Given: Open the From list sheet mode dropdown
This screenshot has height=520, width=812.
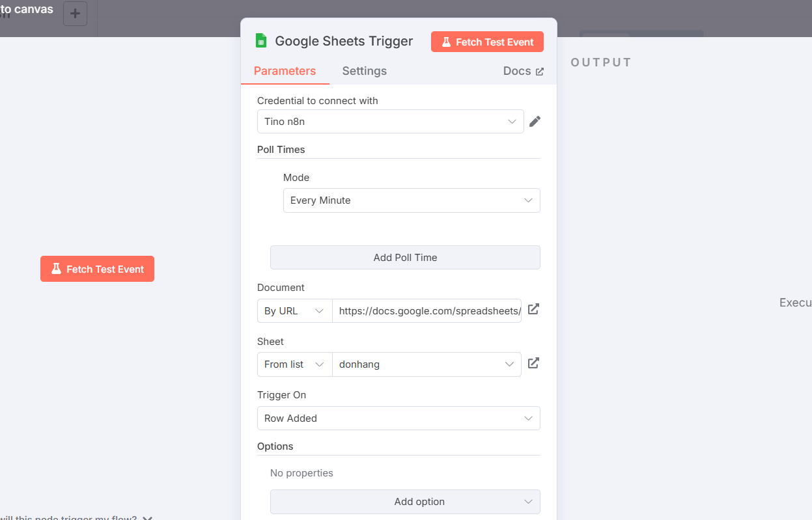Looking at the screenshot, I should pos(294,364).
